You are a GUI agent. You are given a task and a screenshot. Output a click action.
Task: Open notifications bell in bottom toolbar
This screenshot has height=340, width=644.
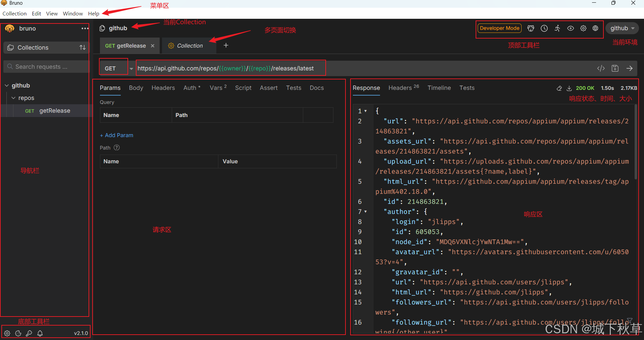point(40,333)
